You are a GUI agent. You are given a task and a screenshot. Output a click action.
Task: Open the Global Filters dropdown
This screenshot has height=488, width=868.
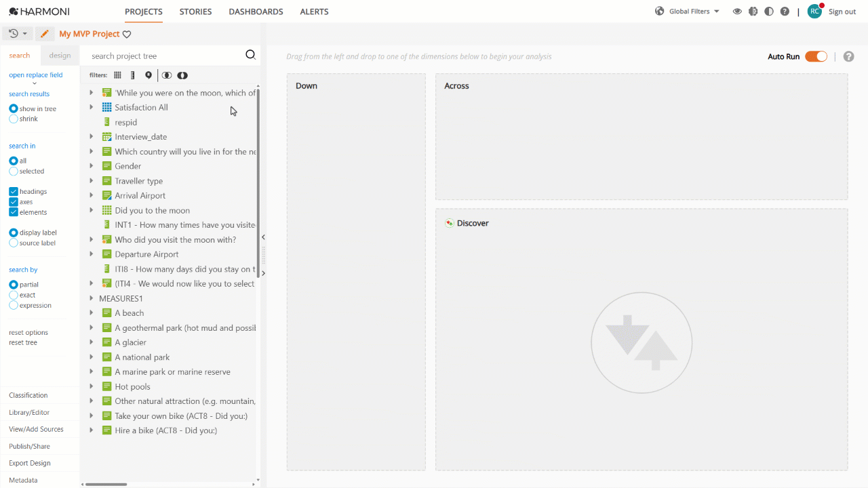[x=694, y=12]
